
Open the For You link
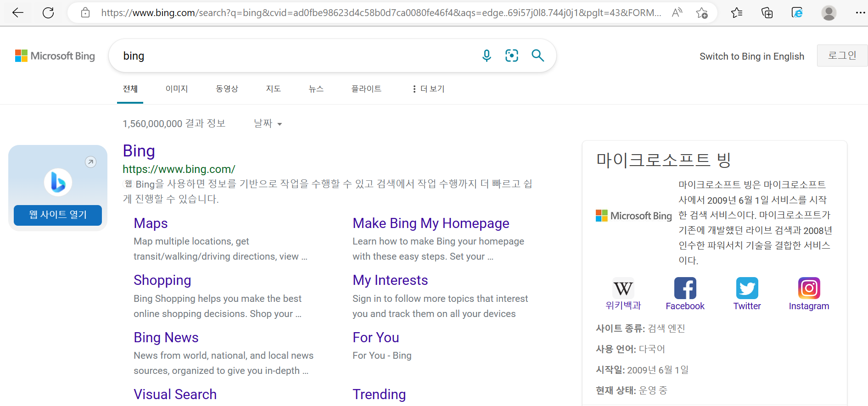click(x=376, y=338)
